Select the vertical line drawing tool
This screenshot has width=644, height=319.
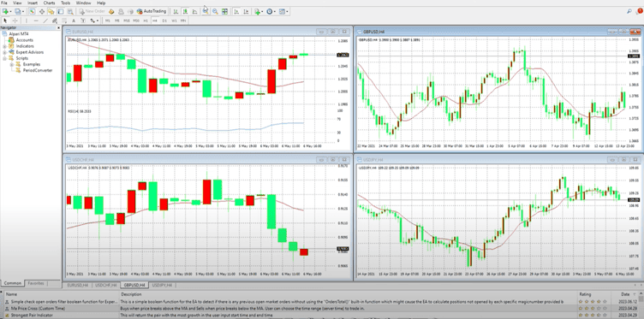click(27, 21)
